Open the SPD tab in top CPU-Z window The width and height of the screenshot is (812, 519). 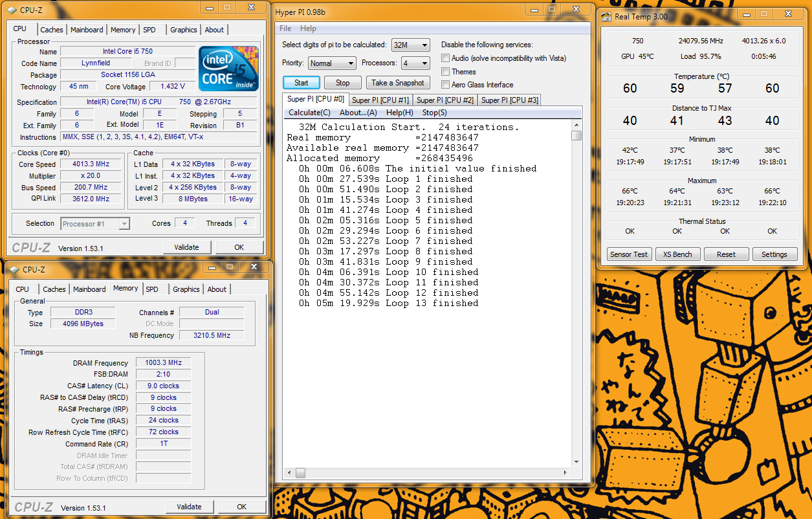pyautogui.click(x=149, y=30)
